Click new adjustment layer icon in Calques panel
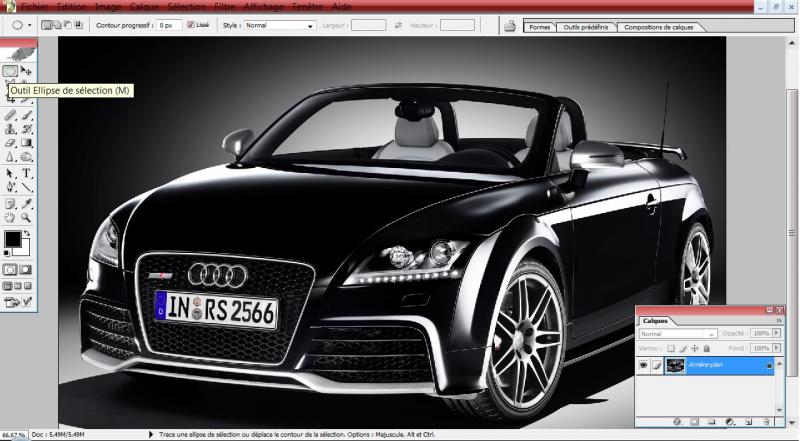800x441 pixels. (730, 422)
